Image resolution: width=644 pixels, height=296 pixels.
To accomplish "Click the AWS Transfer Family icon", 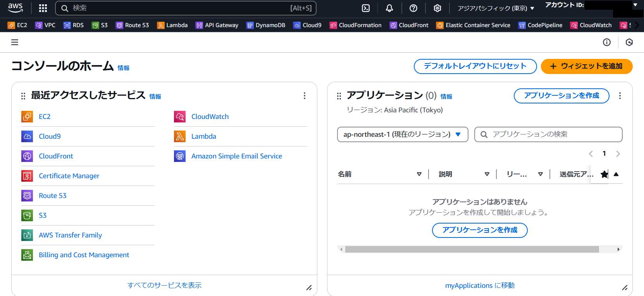I will click(x=27, y=235).
